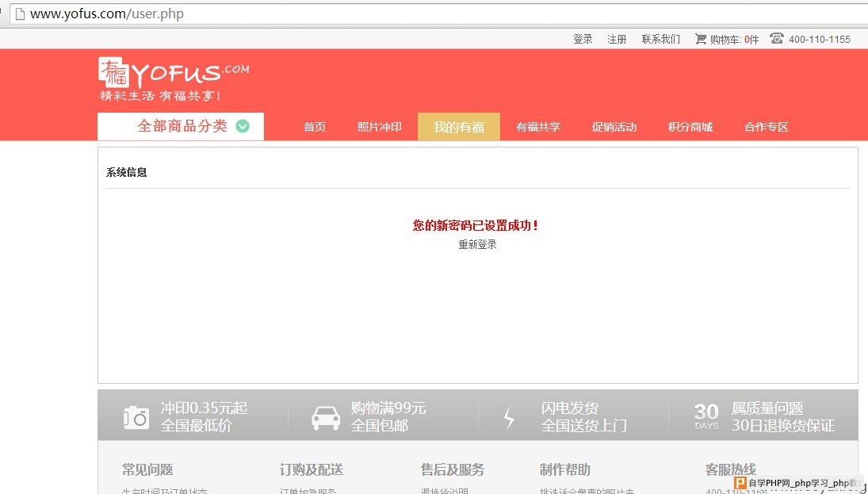The width and height of the screenshot is (868, 494).
Task: Click the camera icon beside 冲印0.35元起
Action: pyautogui.click(x=136, y=418)
